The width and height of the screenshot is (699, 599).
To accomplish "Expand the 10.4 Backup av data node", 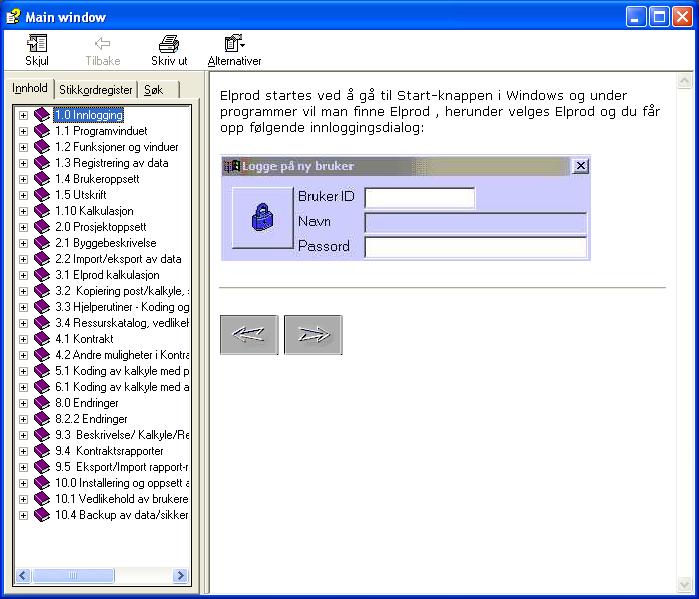I will pos(23,516).
